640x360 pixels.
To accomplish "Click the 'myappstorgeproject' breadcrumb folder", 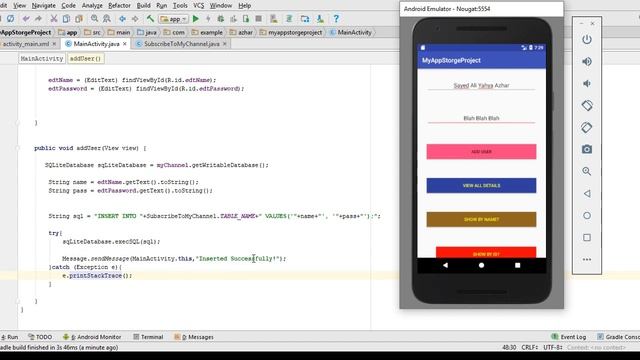I will 291,32.
